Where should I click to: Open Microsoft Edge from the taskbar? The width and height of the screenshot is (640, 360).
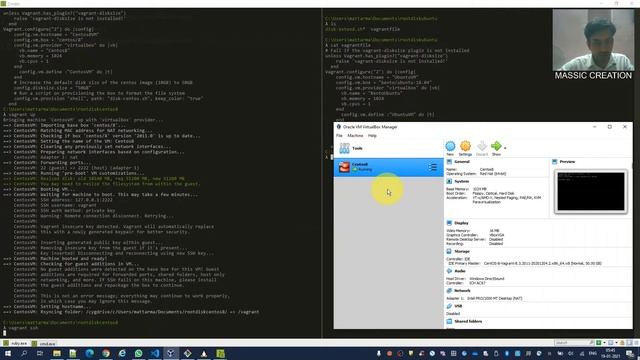[x=89, y=353]
